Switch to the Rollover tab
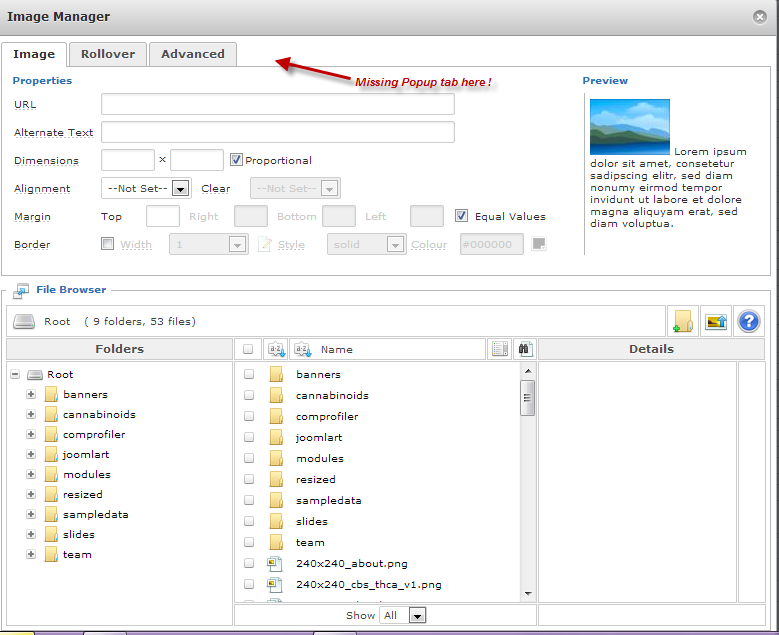Image resolution: width=779 pixels, height=635 pixels. pyautogui.click(x=108, y=54)
